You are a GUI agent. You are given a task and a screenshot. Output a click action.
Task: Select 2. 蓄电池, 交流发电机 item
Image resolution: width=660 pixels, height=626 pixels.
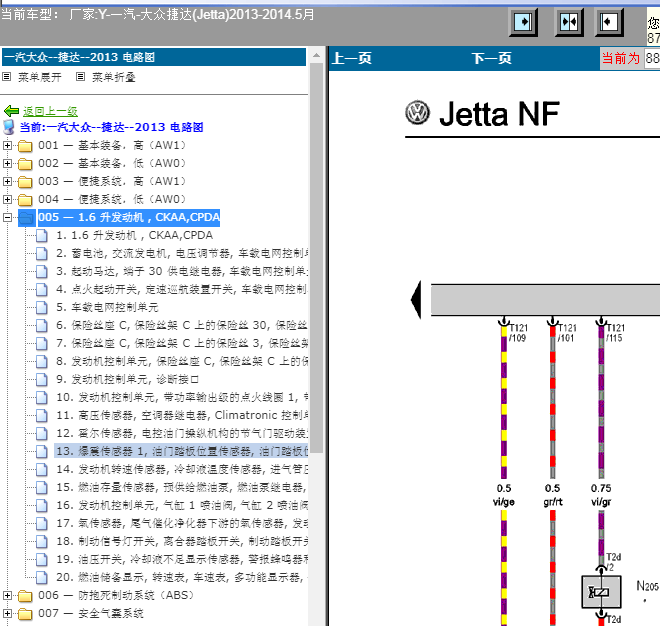pyautogui.click(x=182, y=253)
